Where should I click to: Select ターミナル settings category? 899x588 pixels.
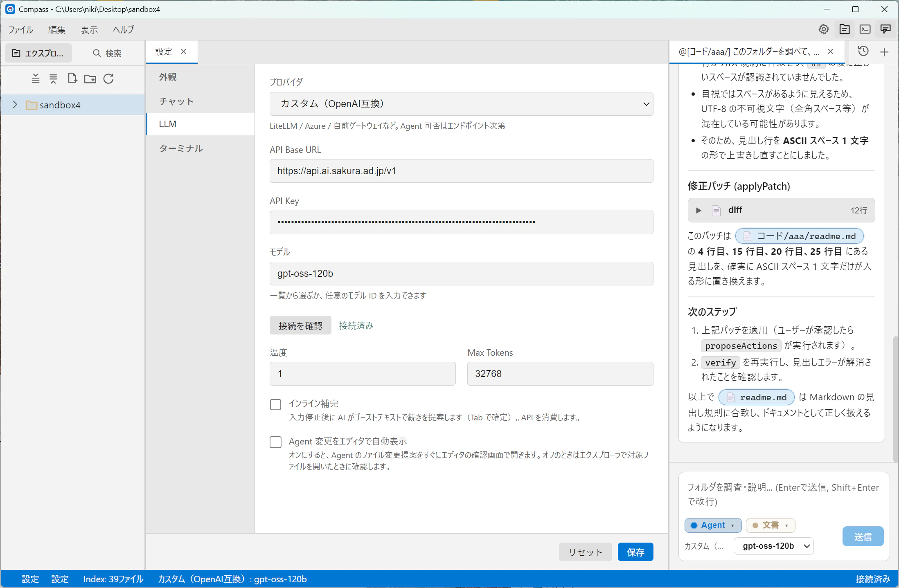tap(201, 148)
